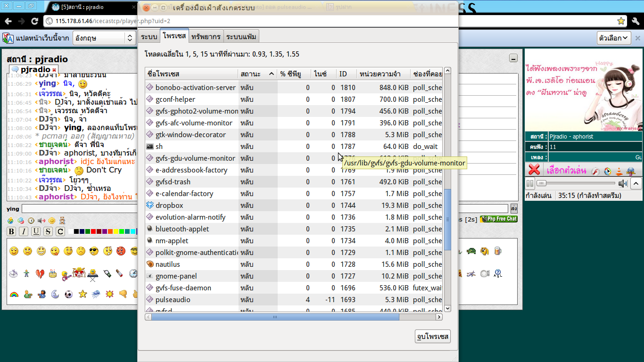
Task: Sort by the ไนซ์ column header
Action: [324, 74]
